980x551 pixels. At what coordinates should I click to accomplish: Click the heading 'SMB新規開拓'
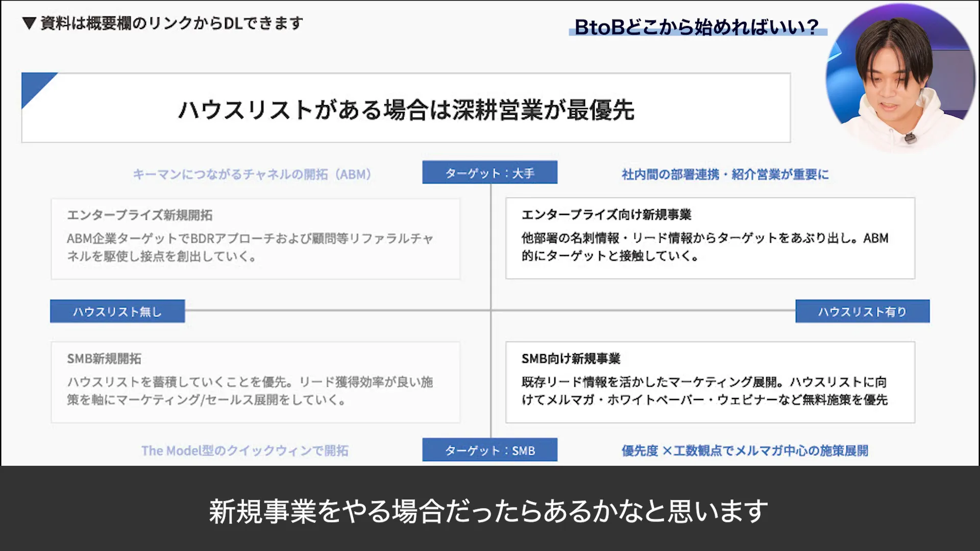point(104,359)
